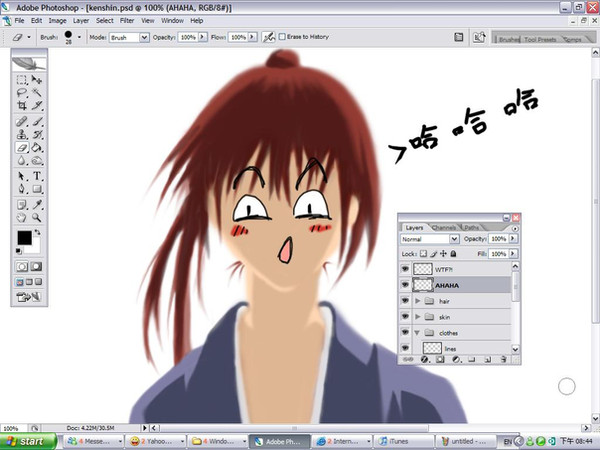Hide the WTF?! layer eye icon
The width and height of the screenshot is (600, 450).
point(405,269)
